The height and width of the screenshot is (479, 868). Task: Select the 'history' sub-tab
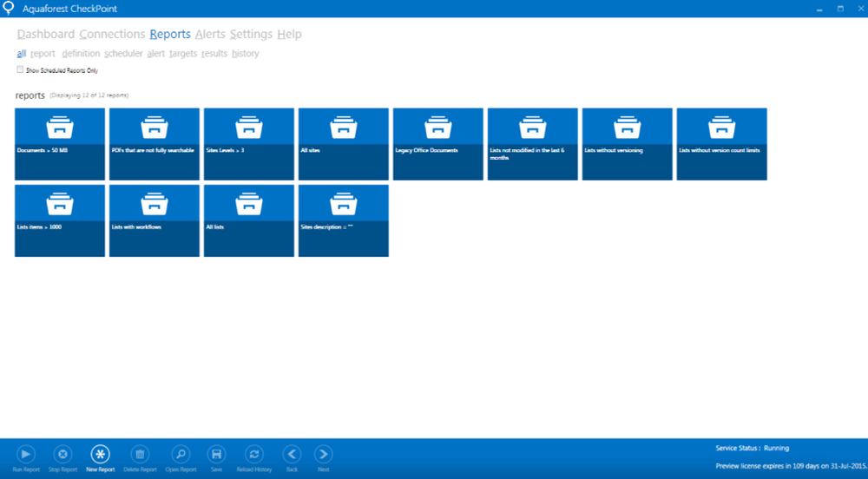tap(246, 54)
